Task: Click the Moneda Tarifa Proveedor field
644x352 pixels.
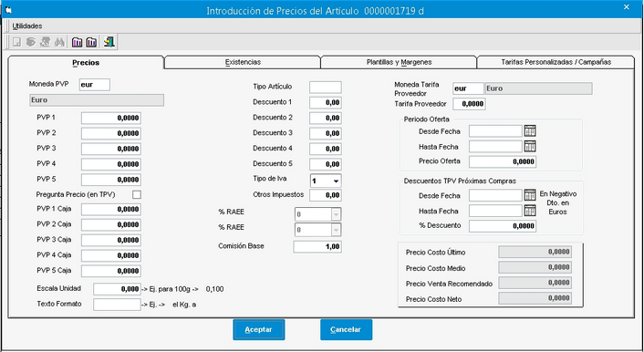Action: [468, 88]
